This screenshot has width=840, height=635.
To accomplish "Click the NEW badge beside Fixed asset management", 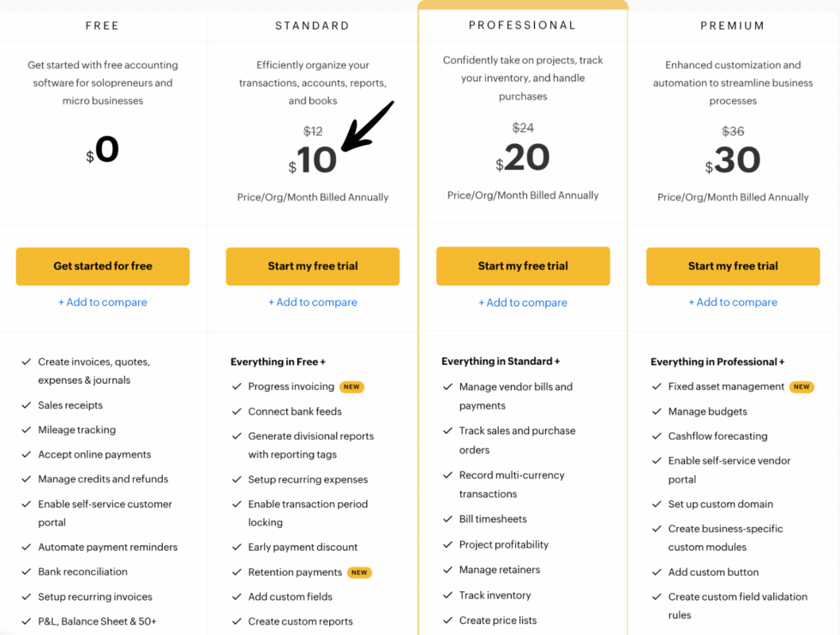I will pos(801,386).
